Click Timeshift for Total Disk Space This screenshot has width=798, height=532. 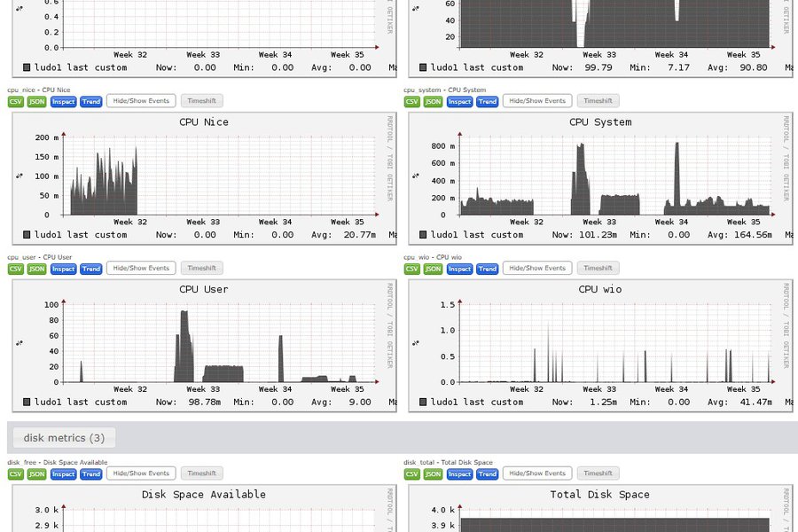click(x=598, y=473)
